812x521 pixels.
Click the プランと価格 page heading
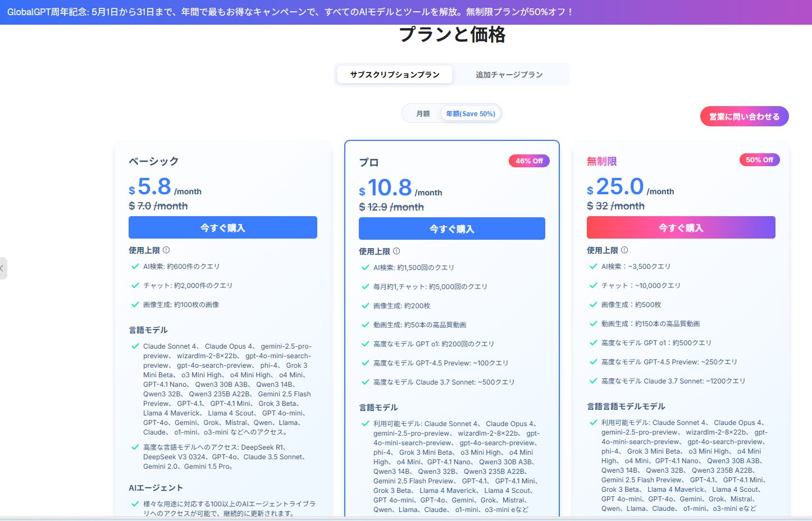tap(452, 34)
